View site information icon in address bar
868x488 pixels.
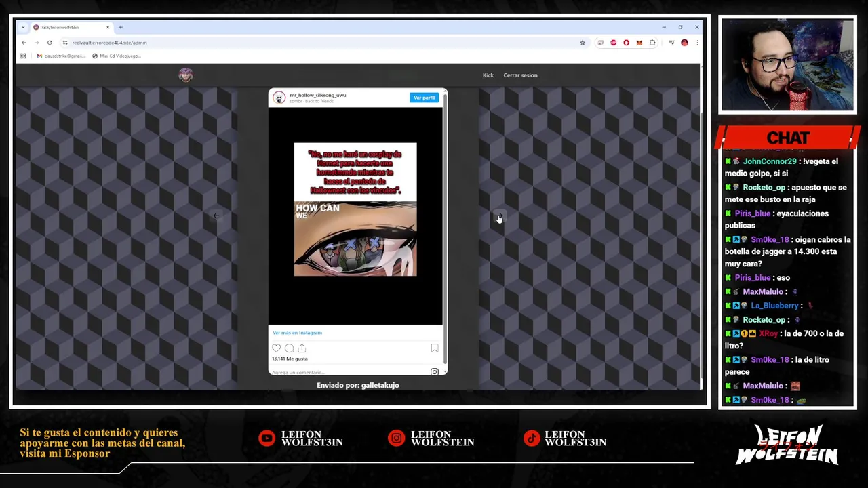(65, 43)
